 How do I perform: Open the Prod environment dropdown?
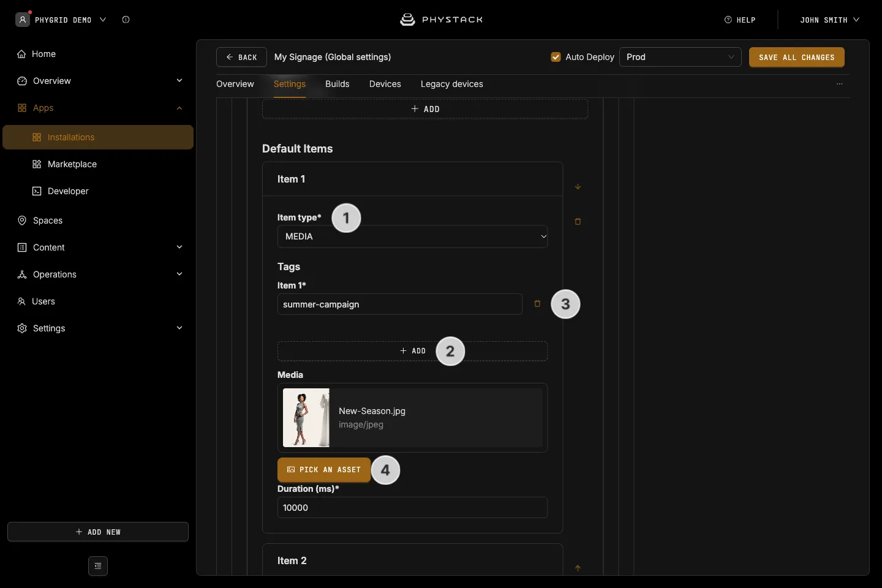pyautogui.click(x=680, y=57)
